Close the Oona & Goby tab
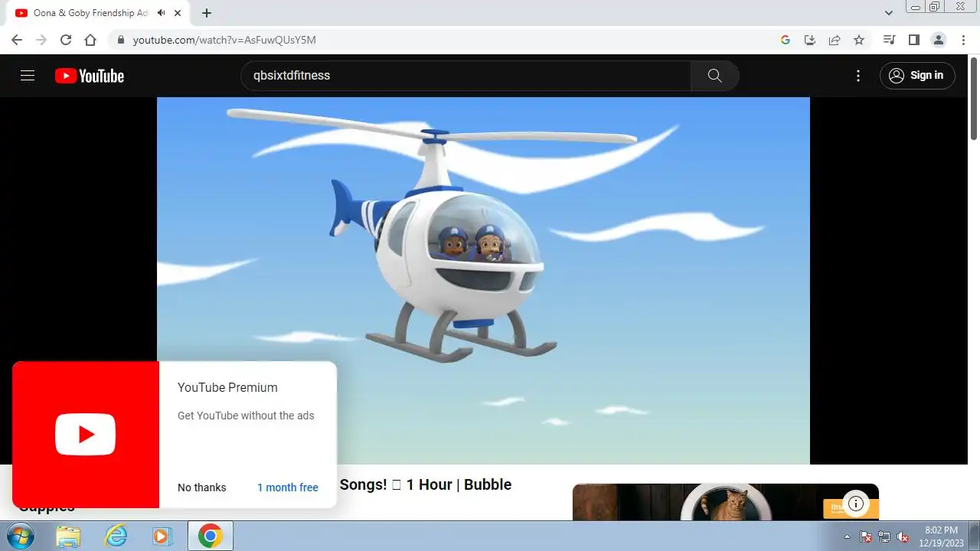This screenshot has height=551, width=980. pyautogui.click(x=179, y=13)
